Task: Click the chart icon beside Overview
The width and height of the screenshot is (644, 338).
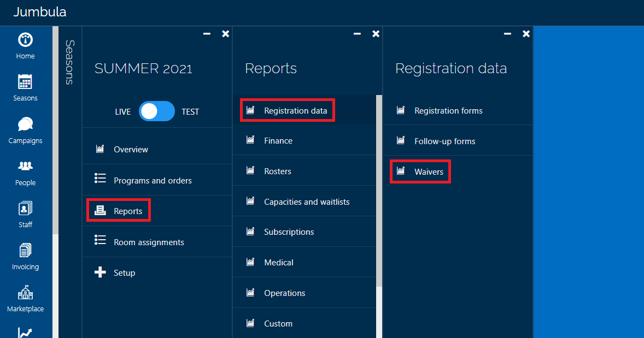Action: click(100, 149)
